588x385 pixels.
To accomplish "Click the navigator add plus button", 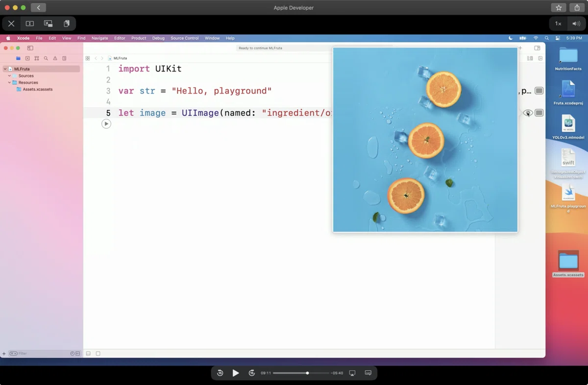I will click(x=4, y=354).
